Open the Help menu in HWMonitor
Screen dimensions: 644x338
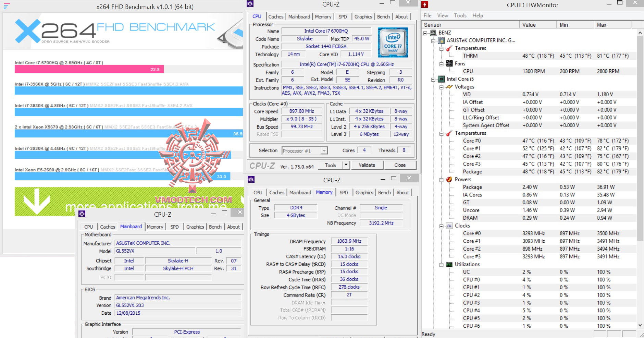point(478,16)
